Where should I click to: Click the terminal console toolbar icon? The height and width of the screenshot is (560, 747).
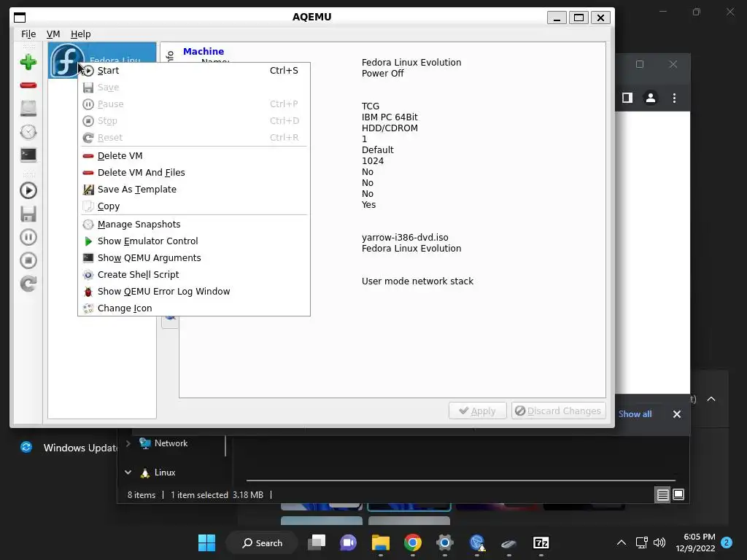28,155
